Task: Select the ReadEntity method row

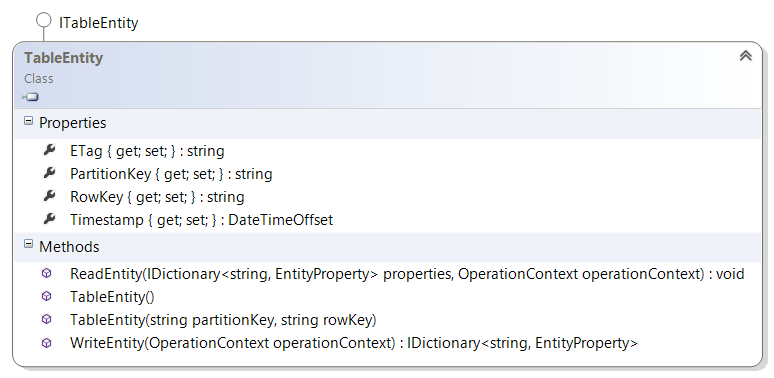Action: pyautogui.click(x=407, y=274)
